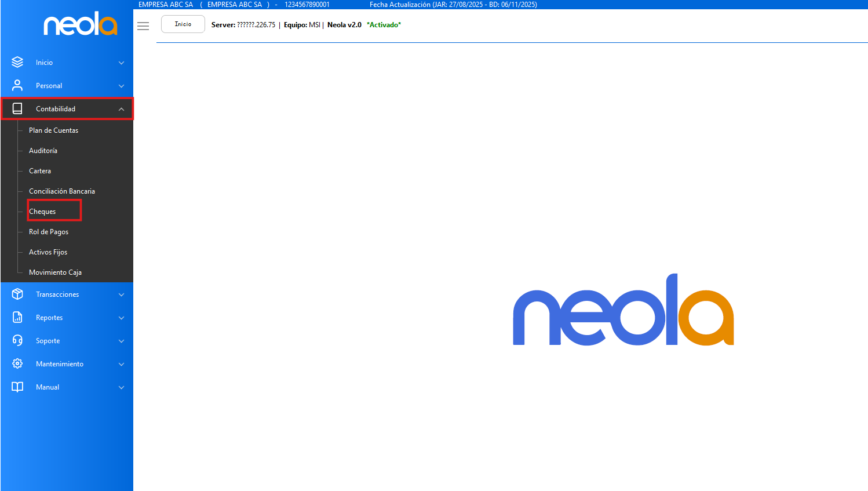Screen dimensions: 868x491
Task: Click the Manual open book icon
Action: tap(17, 387)
